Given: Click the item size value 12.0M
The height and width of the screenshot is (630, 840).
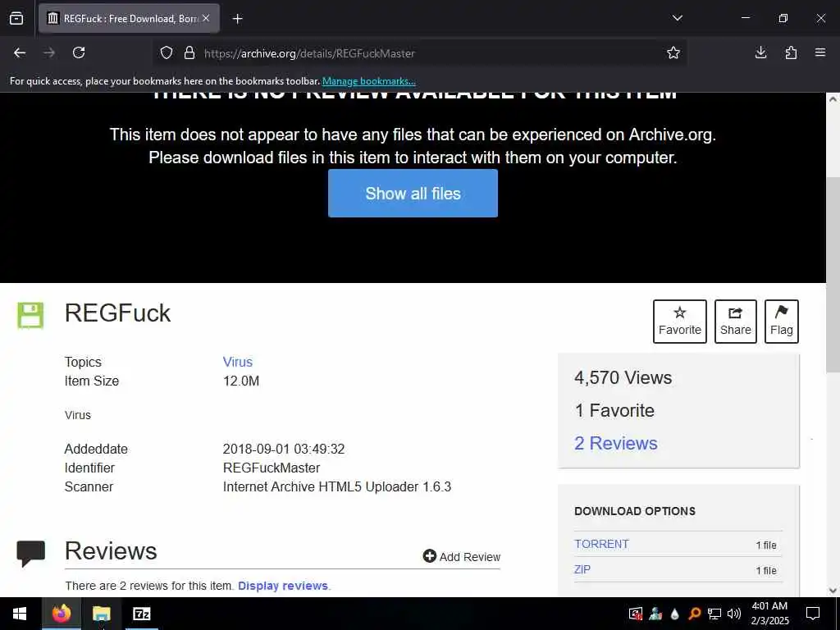Looking at the screenshot, I should tap(241, 381).
